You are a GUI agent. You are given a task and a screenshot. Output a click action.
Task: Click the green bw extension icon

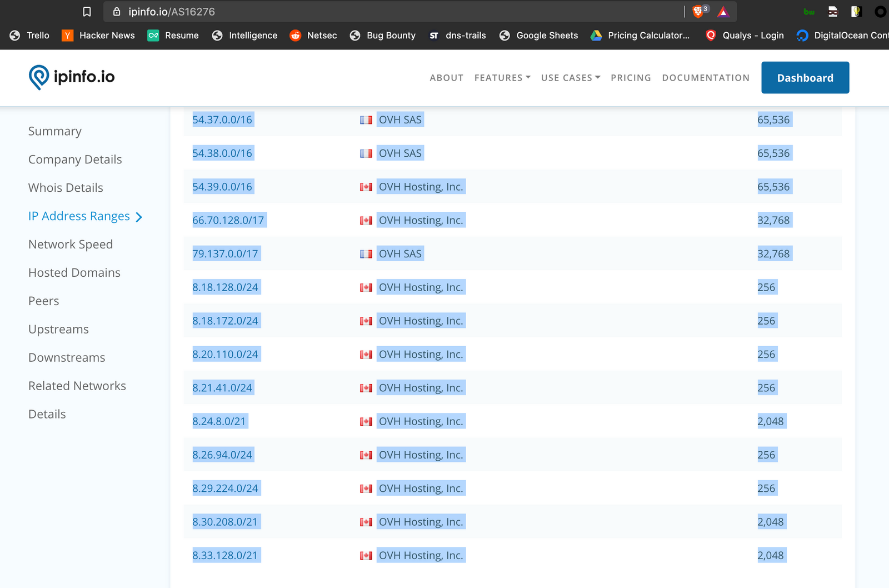(809, 12)
